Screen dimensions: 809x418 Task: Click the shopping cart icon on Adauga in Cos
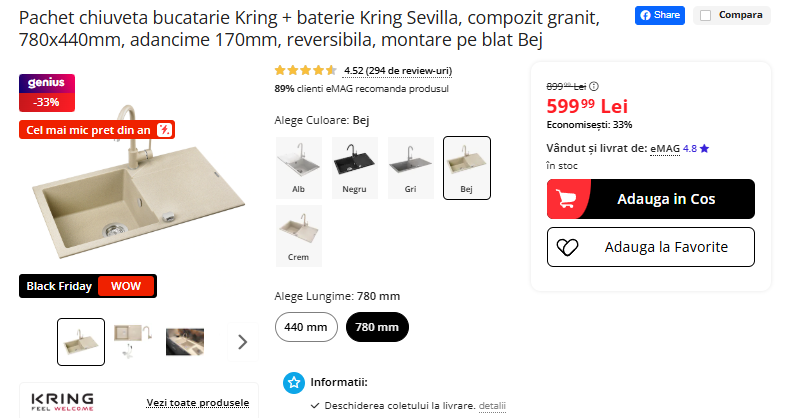pos(568,199)
